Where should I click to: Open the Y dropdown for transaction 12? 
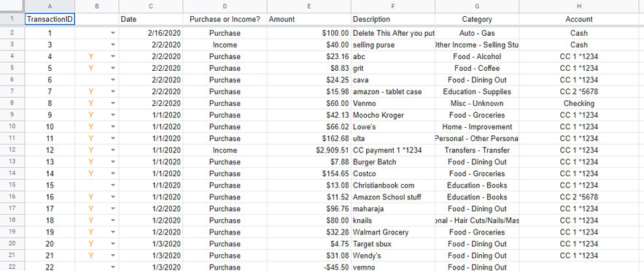pos(113,150)
